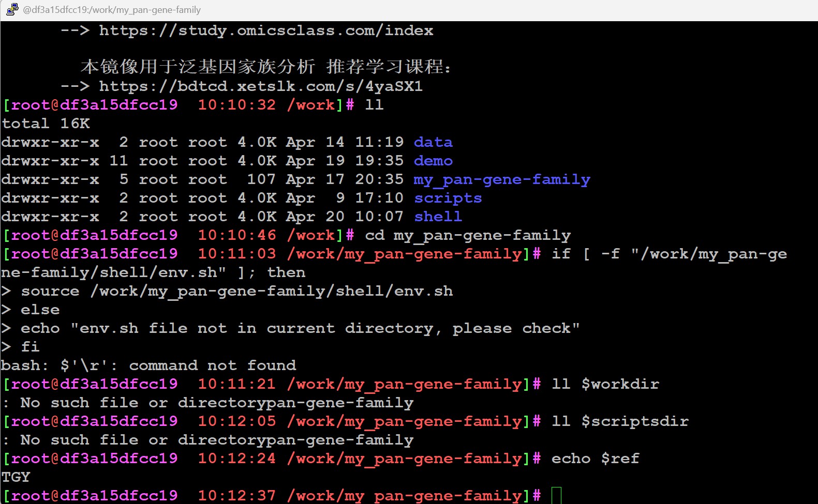The image size is (818, 504).
Task: Open the study.omicsclass.com index URL
Action: 266,30
